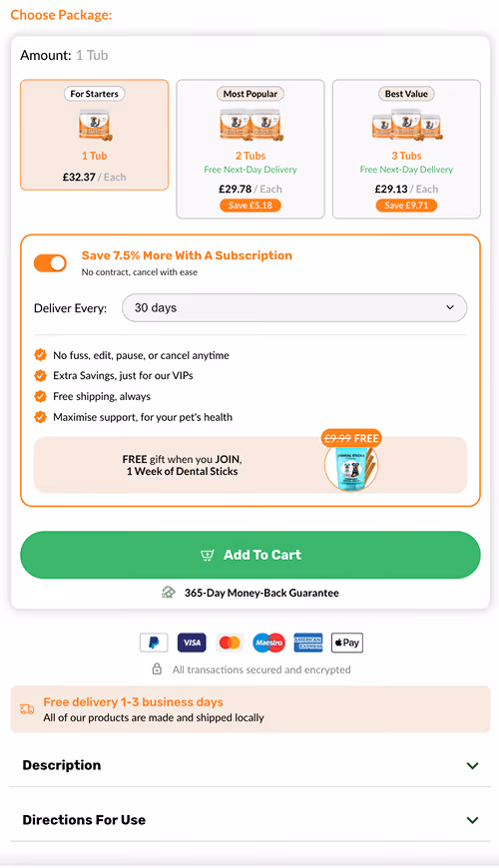Click the Apple Pay icon
The height and width of the screenshot is (868, 499).
346,643
